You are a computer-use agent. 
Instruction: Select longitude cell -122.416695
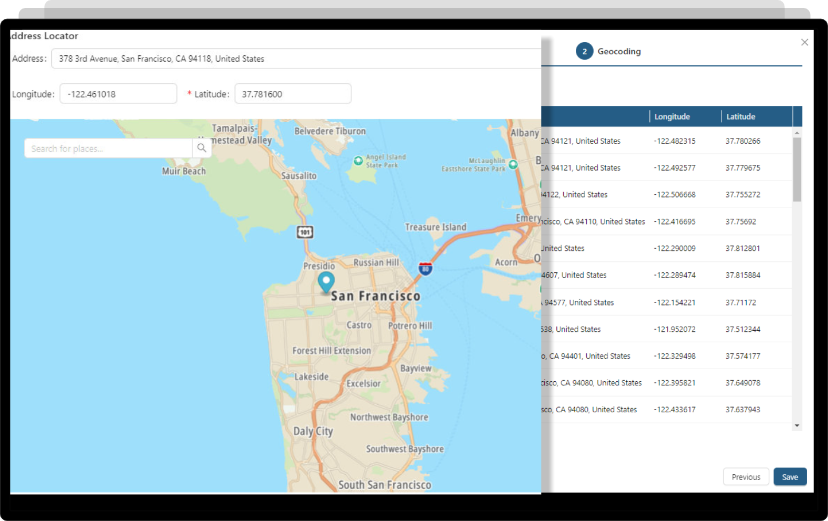click(x=674, y=222)
